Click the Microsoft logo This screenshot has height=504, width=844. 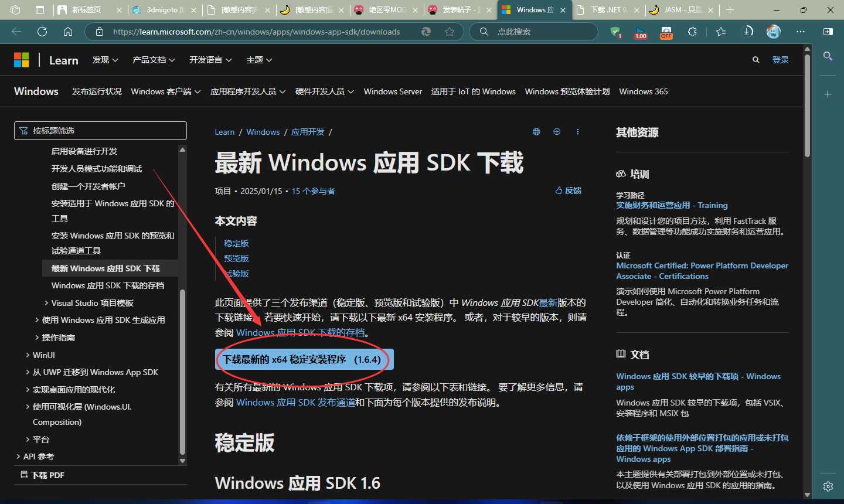click(x=22, y=59)
